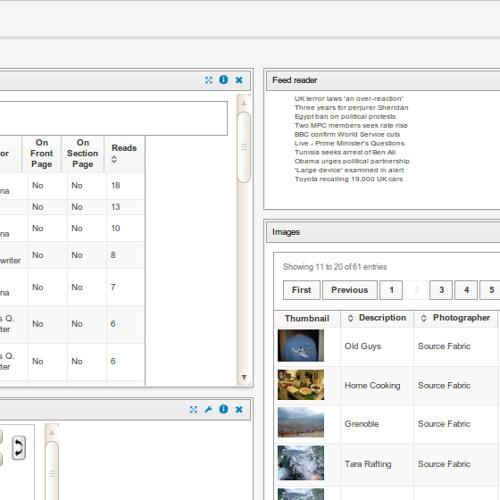Open images page 3
500x500 pixels.
(x=441, y=290)
